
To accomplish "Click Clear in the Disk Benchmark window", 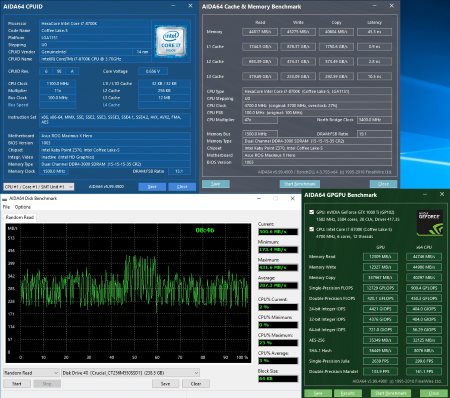I will coord(196,384).
